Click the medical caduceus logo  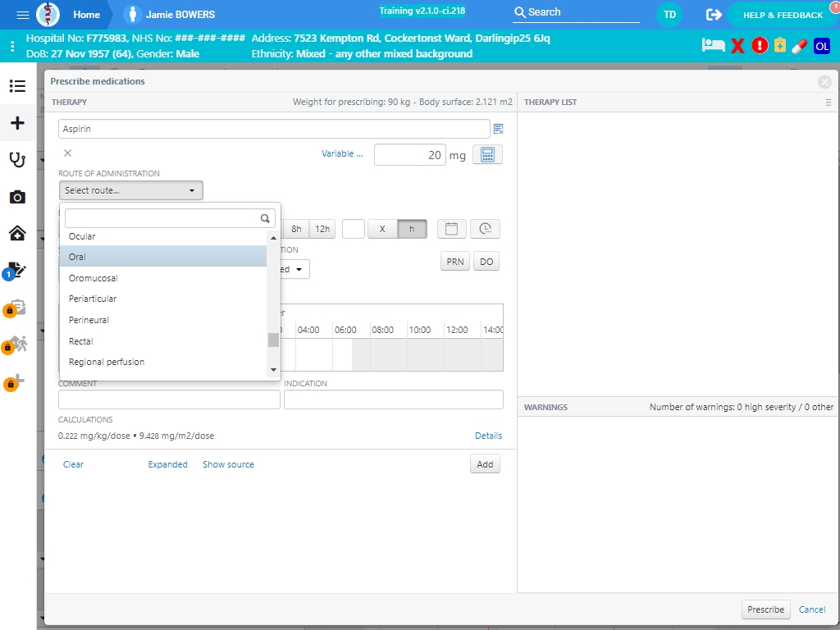coord(48,15)
